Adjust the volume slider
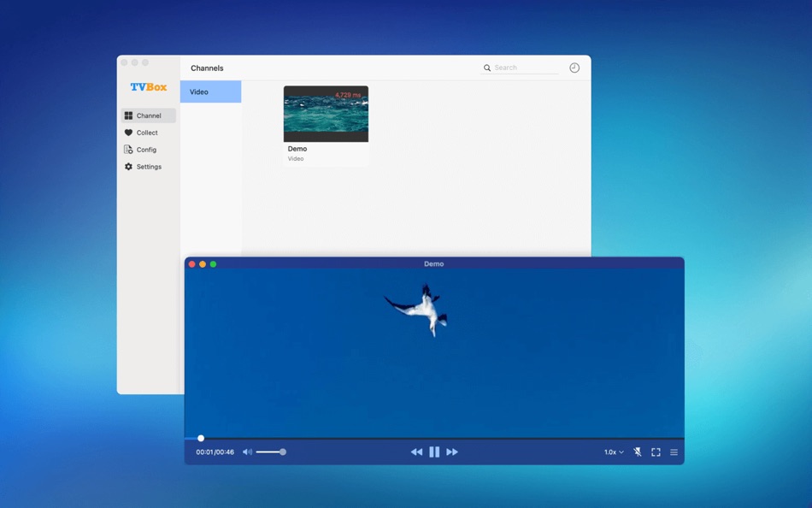Screen dimensions: 812x508 (271, 452)
